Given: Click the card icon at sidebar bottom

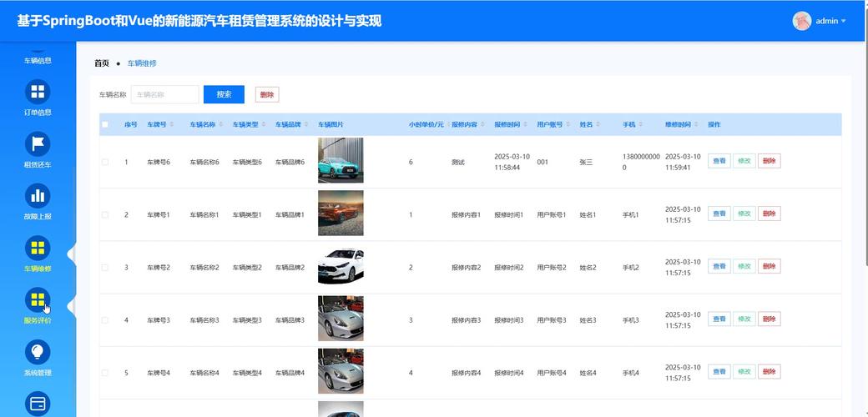Looking at the screenshot, I should pyautogui.click(x=38, y=404).
